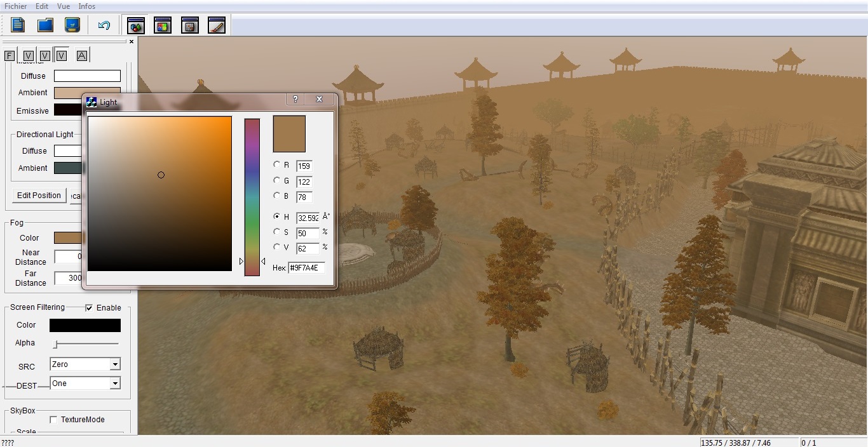
Task: Open the colored texture window icon
Action: pyautogui.click(x=163, y=25)
